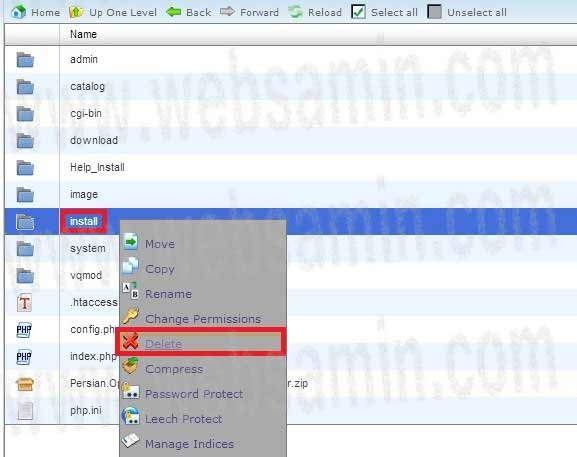Screen dimensions: 577x457
Task: Click the red X Delete icon
Action: click(130, 341)
